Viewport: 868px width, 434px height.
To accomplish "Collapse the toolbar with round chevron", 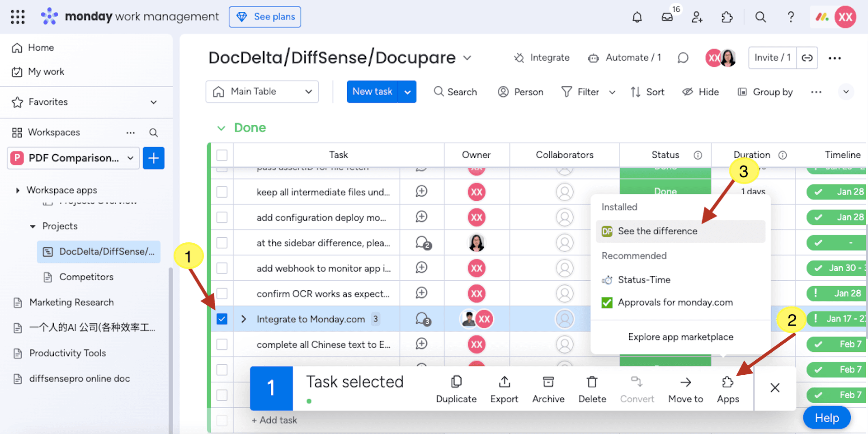I will click(x=846, y=92).
